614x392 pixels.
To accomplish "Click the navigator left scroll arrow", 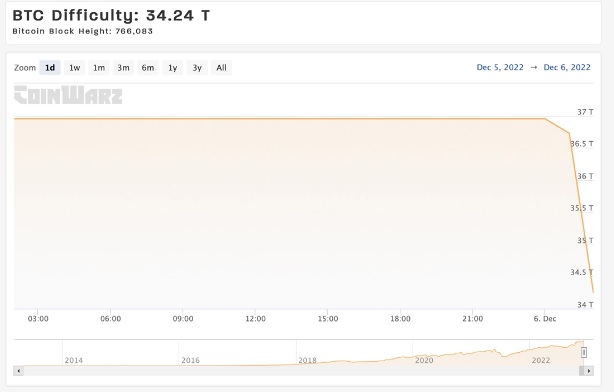I will (x=18, y=370).
